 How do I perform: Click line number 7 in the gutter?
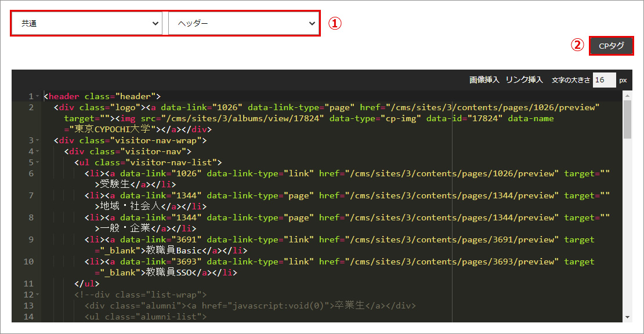(x=31, y=196)
